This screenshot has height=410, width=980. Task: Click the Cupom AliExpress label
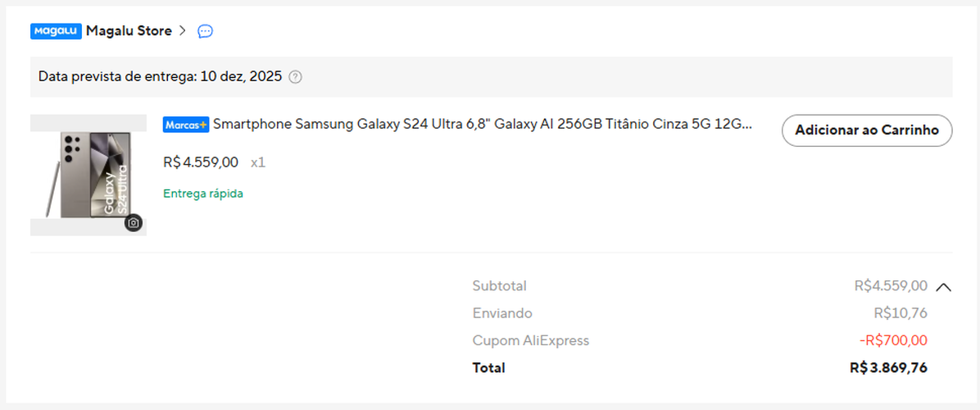[x=530, y=340]
